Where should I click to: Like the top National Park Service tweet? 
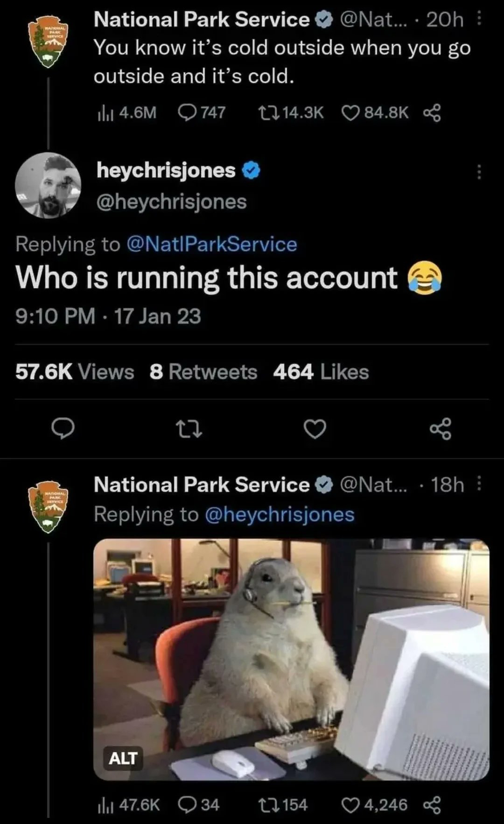(350, 113)
